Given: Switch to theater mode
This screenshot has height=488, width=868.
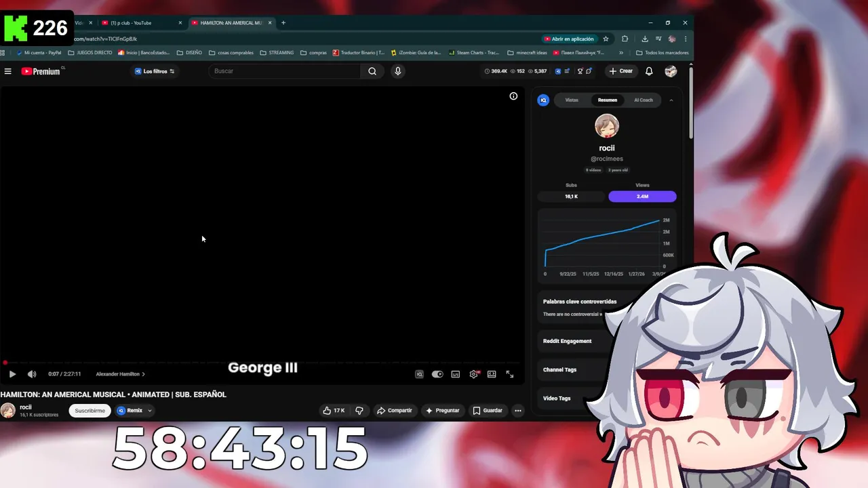Looking at the screenshot, I should tap(492, 374).
